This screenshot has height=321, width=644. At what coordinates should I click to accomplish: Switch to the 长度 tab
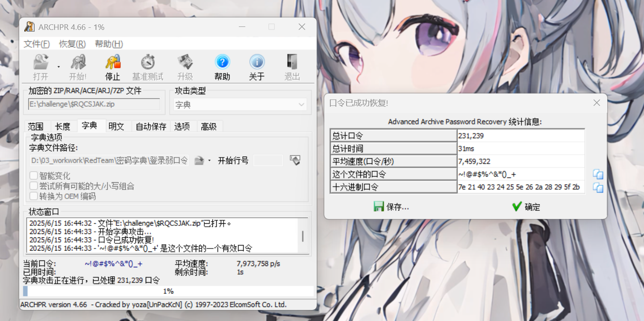[x=63, y=126]
